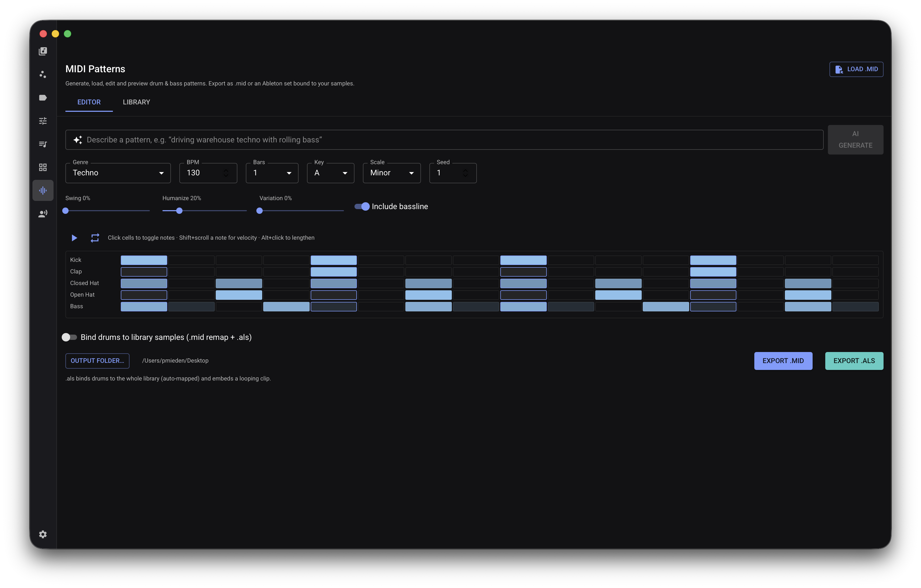Viewport: 921px width, 588px height.
Task: Switch to the EDITOR tab
Action: [89, 102]
